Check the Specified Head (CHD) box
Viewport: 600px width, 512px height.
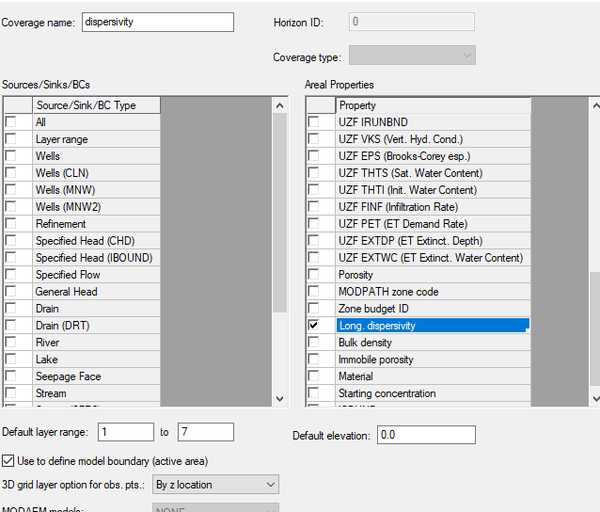11,241
